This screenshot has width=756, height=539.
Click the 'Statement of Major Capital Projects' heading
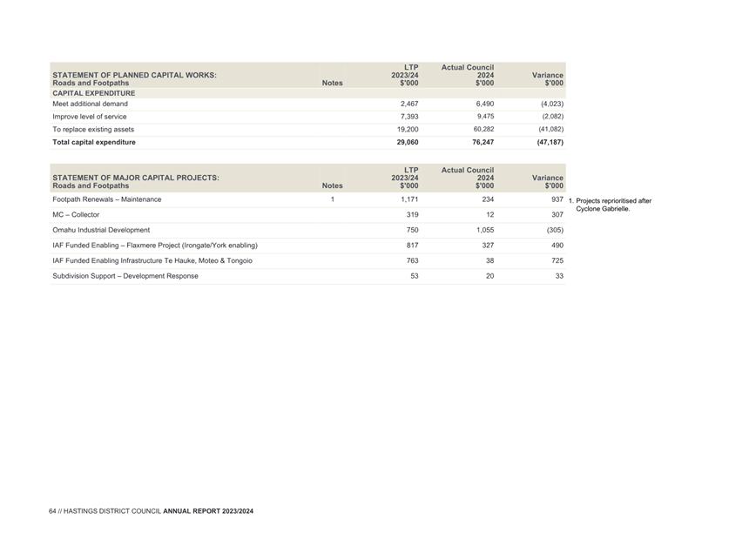pos(136,178)
